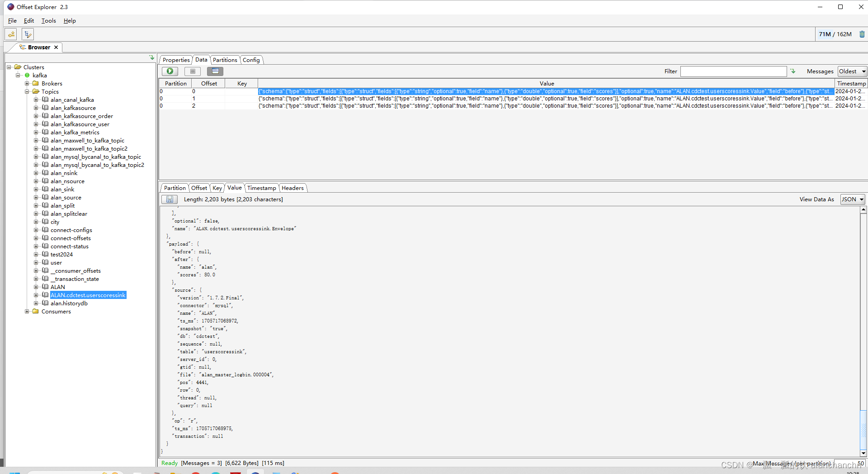Click the Brokers folder icon
The image size is (868, 474).
36,84
